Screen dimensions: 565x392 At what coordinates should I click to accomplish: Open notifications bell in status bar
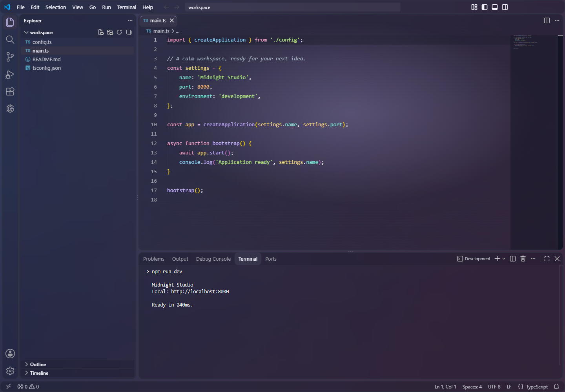coord(556,387)
